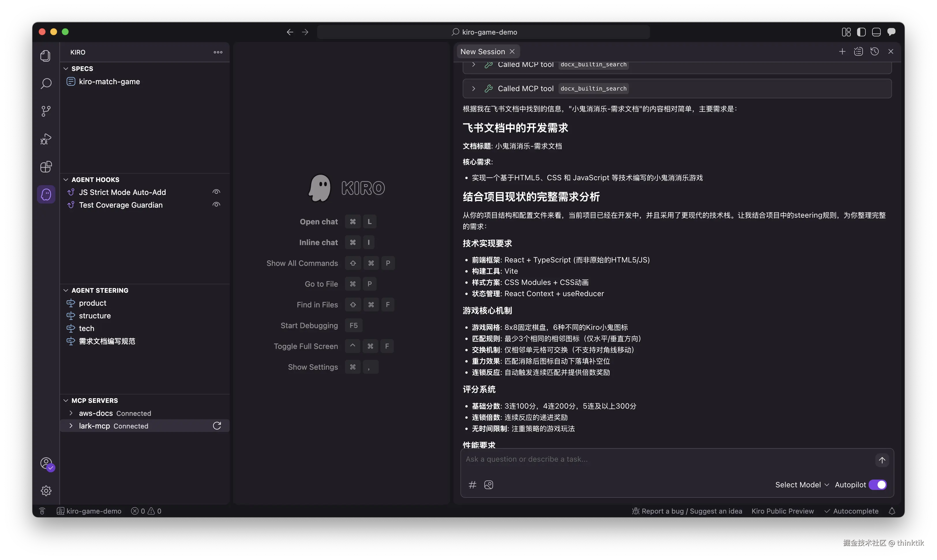This screenshot has height=560, width=937.
Task: Click the hash context icon in chat input
Action: click(472, 485)
